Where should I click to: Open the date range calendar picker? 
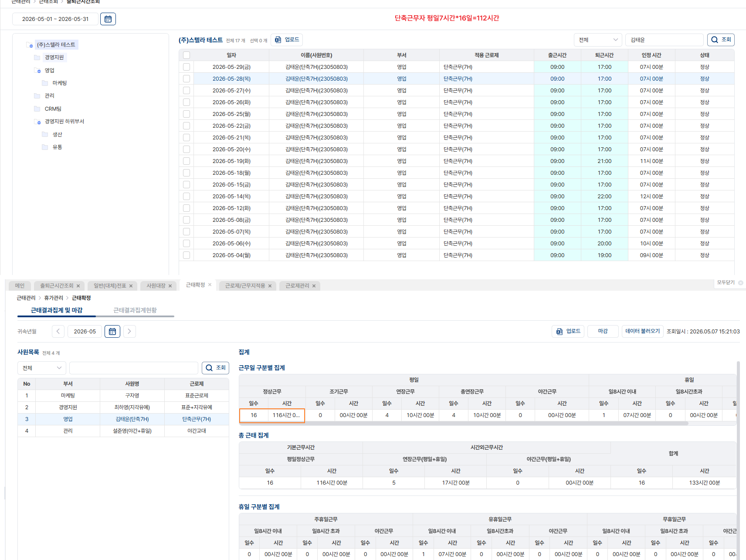(108, 19)
